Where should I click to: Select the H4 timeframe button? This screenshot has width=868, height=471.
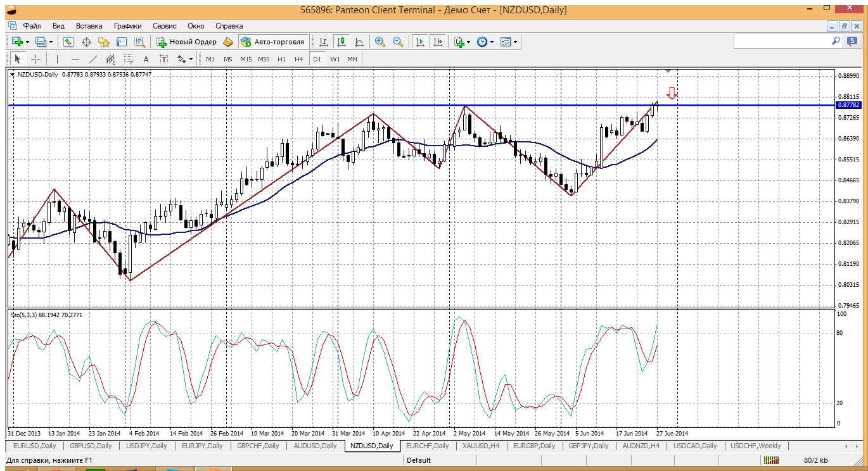coord(299,59)
